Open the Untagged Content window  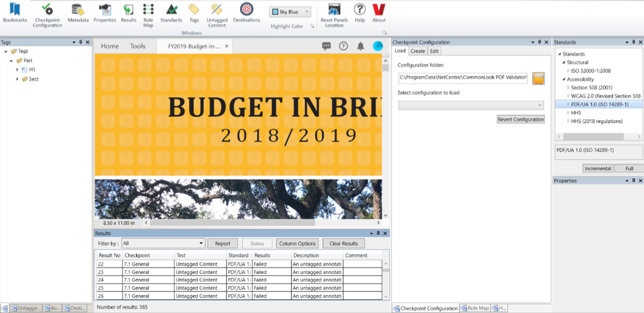217,15
